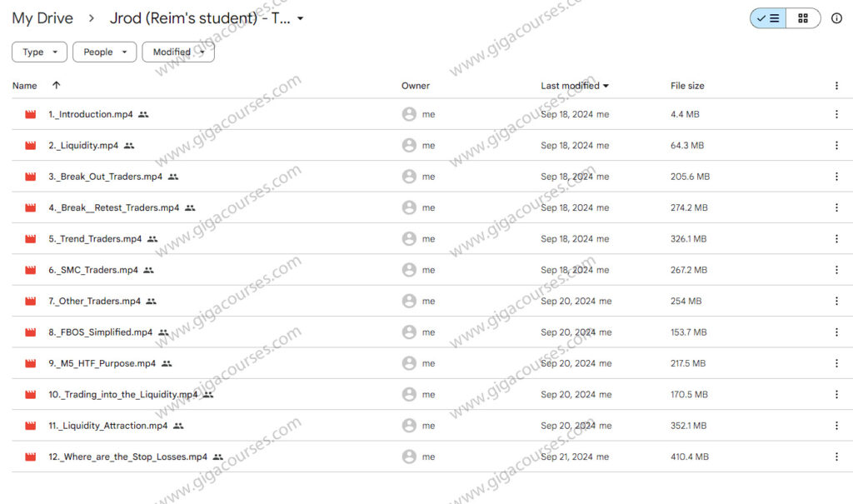
Task: Click the video file icon for 1._Introduction.mp4
Action: coord(31,115)
